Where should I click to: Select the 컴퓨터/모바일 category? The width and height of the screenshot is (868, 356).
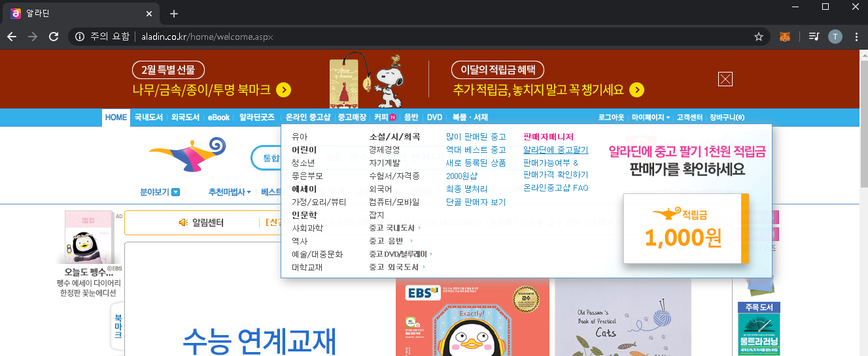[x=394, y=202]
